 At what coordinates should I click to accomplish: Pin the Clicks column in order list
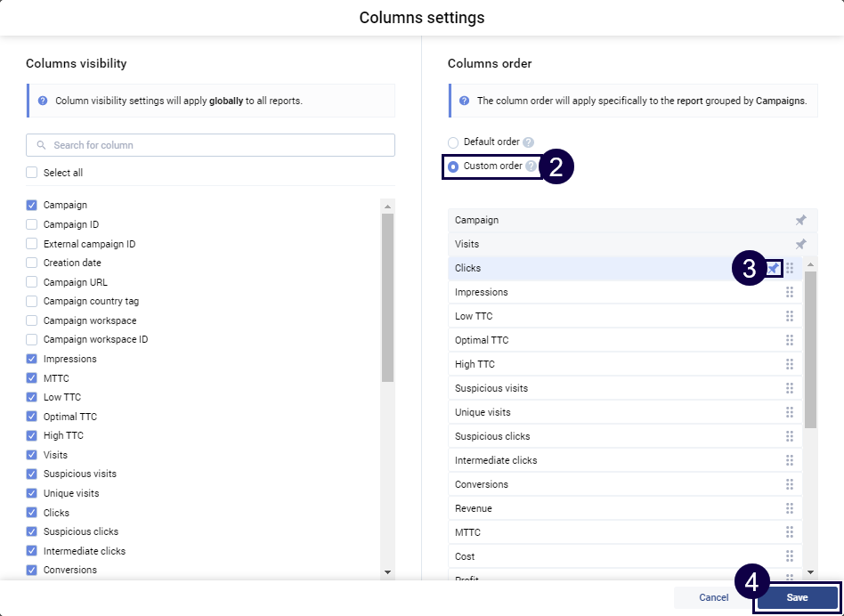coord(773,268)
